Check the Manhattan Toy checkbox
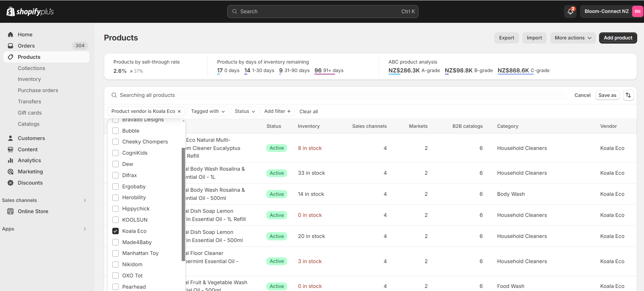The height and width of the screenshot is (291, 644). point(116,253)
